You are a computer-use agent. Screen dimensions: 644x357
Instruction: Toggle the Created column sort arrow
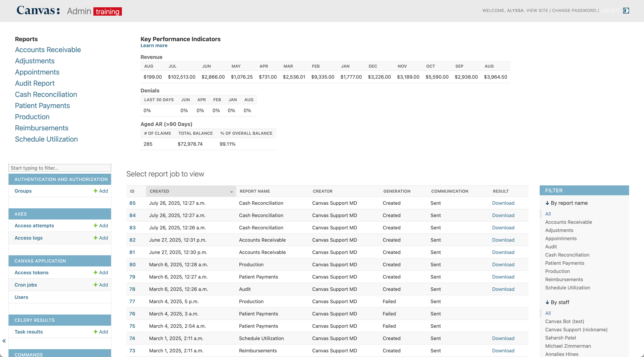click(231, 192)
